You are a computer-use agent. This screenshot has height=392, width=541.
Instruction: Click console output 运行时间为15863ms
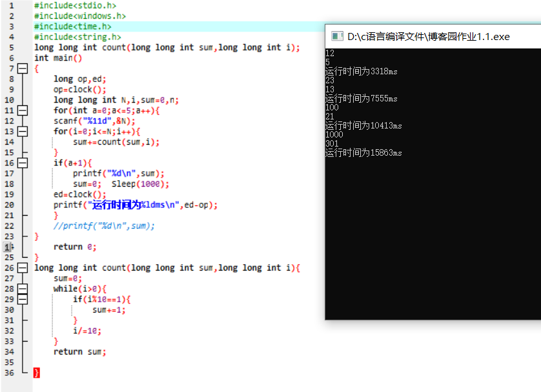pos(363,152)
